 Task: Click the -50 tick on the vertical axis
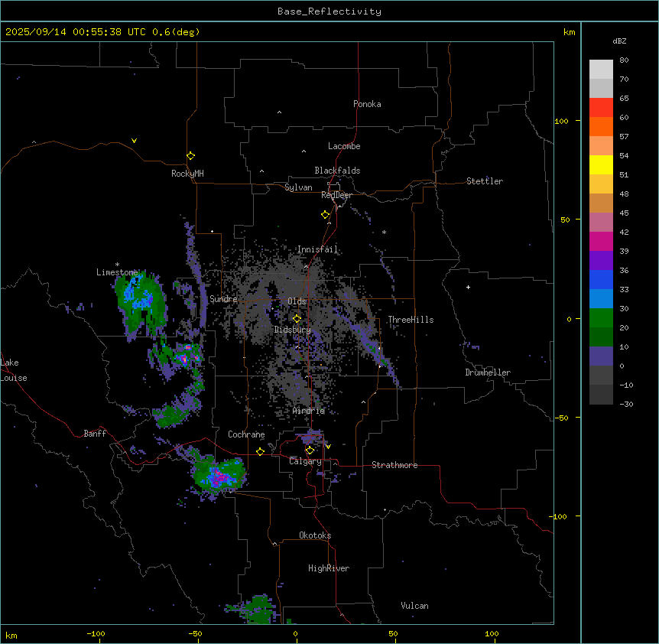pyautogui.click(x=561, y=418)
